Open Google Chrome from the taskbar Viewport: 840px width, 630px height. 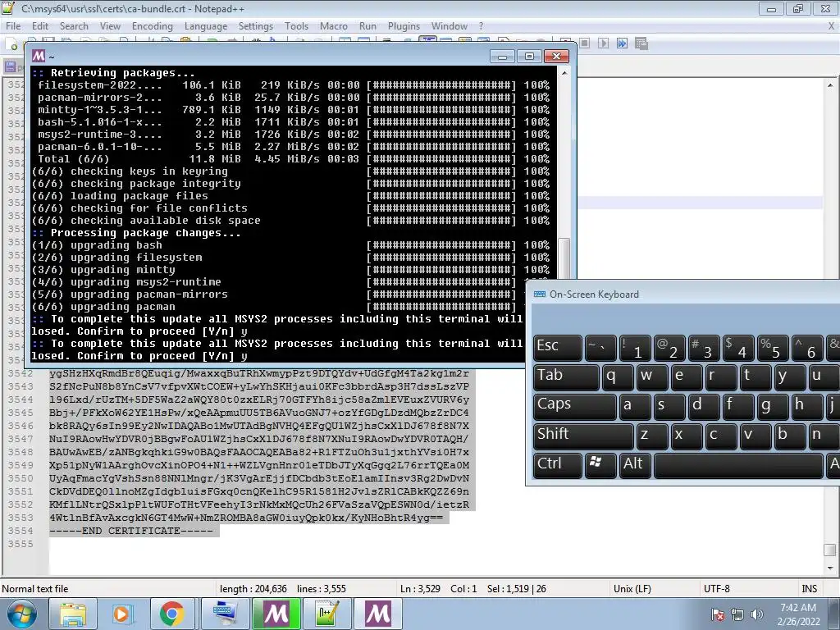[x=172, y=614]
